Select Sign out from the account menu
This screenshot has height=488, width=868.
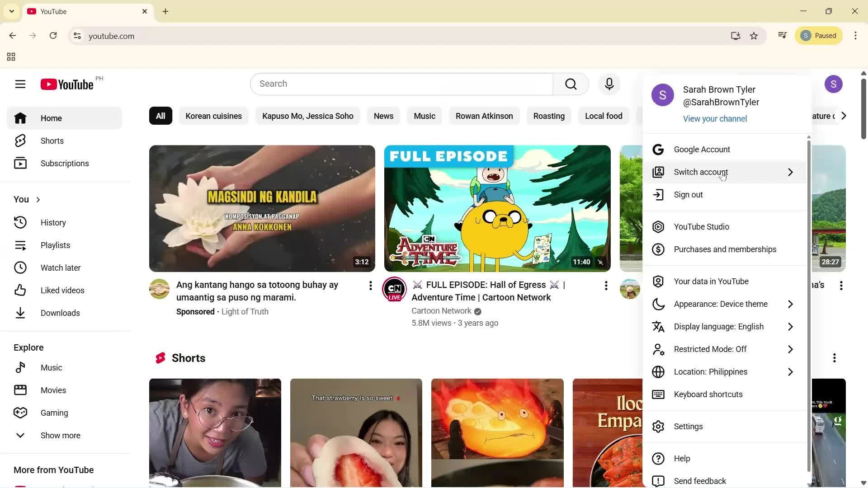click(688, 194)
